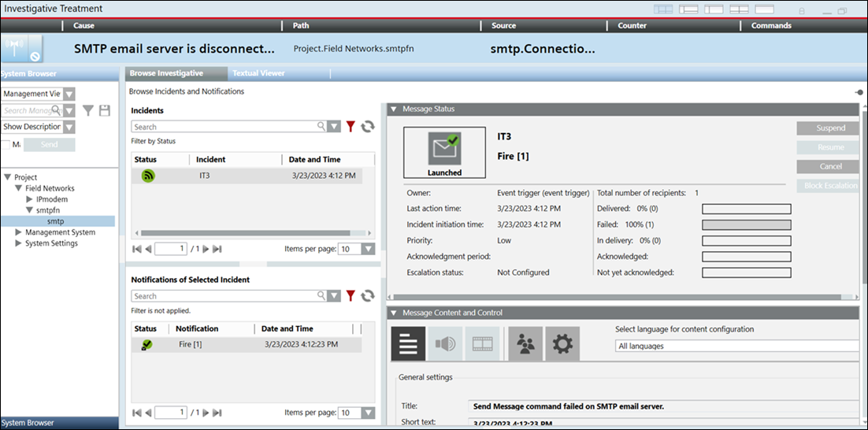Refresh the Incidents list
Screen dimensions: 868x430
367,127
